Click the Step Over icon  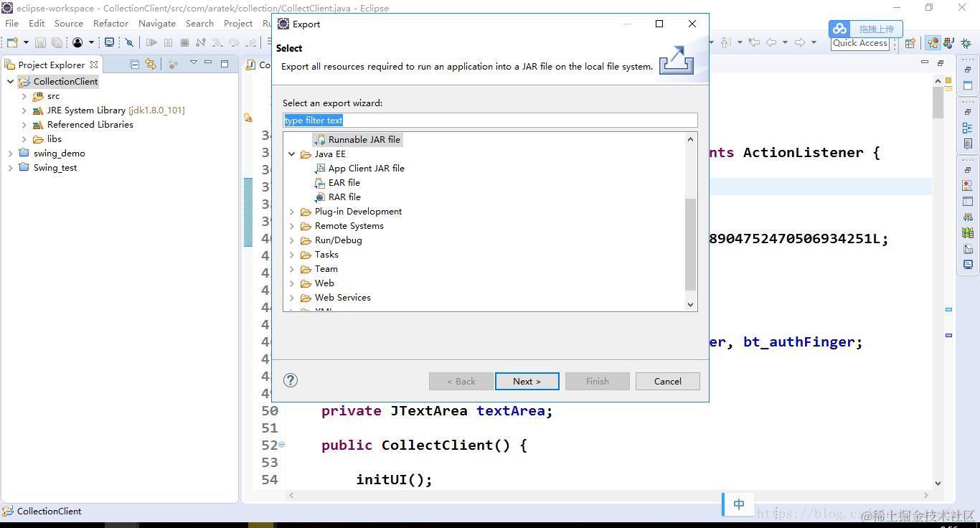[234, 43]
